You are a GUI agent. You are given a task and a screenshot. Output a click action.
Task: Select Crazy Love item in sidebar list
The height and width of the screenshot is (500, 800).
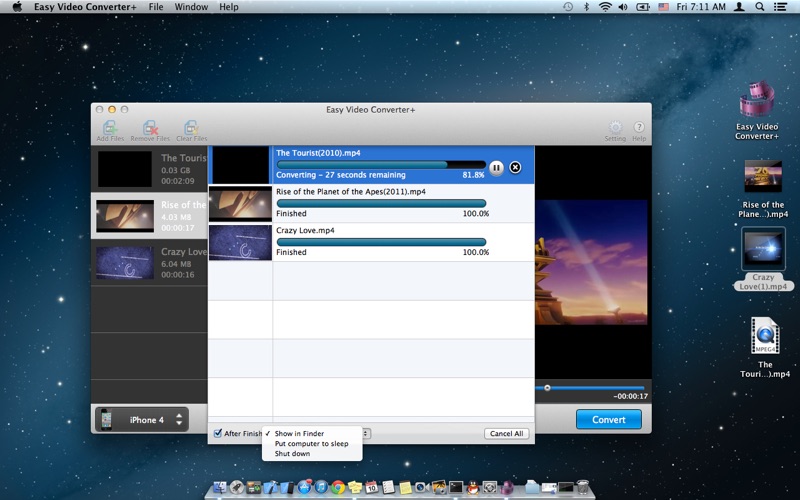(x=149, y=263)
